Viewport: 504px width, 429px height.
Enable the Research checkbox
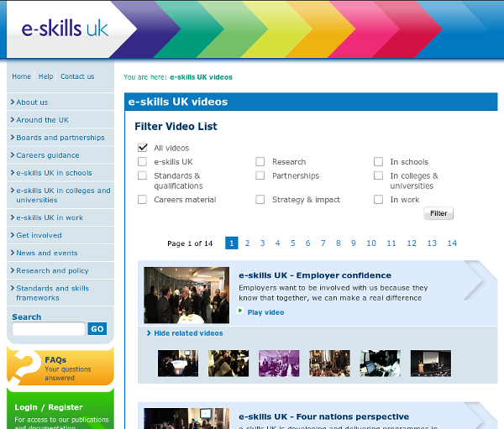260,162
